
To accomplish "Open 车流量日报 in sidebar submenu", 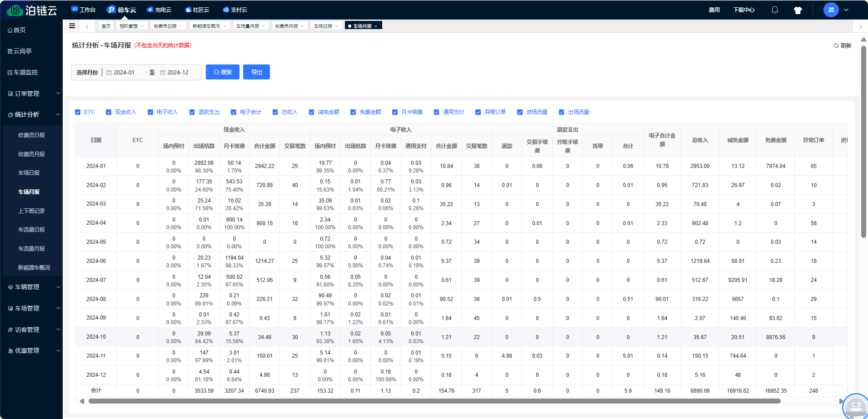I will [31, 230].
